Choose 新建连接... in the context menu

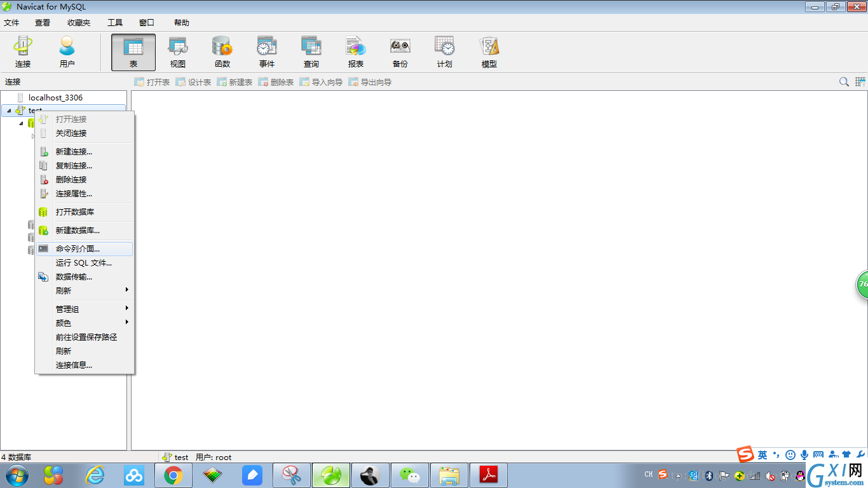click(85, 152)
